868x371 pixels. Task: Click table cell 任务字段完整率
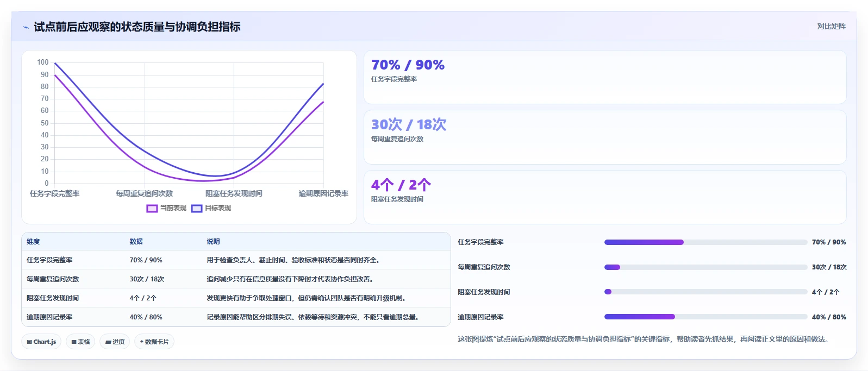coord(49,260)
